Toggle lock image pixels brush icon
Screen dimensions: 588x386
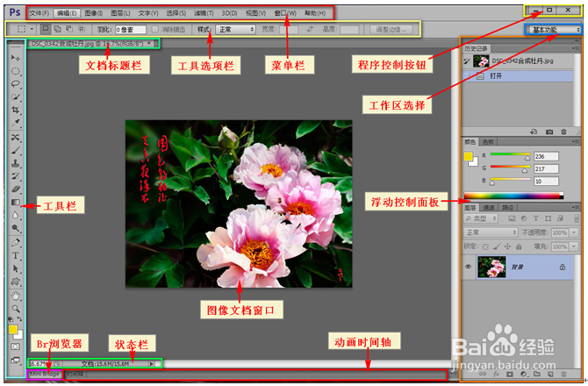(497, 247)
